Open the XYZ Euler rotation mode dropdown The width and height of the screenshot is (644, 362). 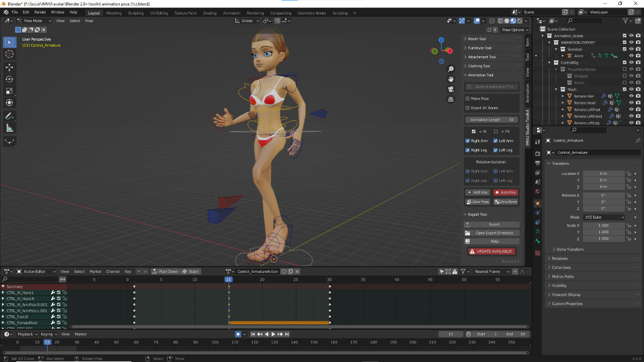[x=604, y=217]
